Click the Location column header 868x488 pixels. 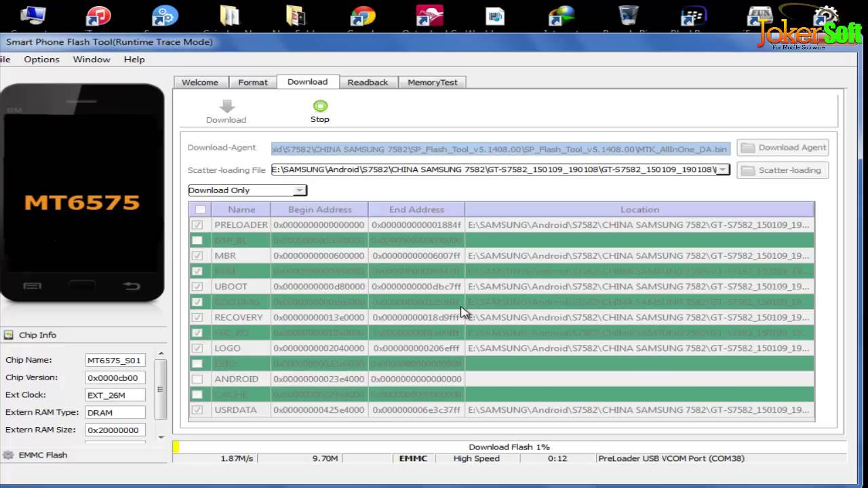pyautogui.click(x=639, y=209)
